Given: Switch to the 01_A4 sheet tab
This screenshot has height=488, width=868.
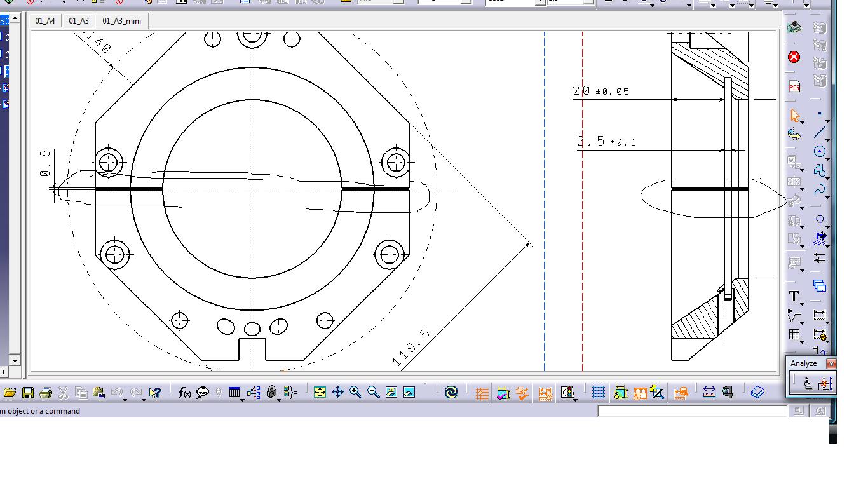Looking at the screenshot, I should (45, 21).
